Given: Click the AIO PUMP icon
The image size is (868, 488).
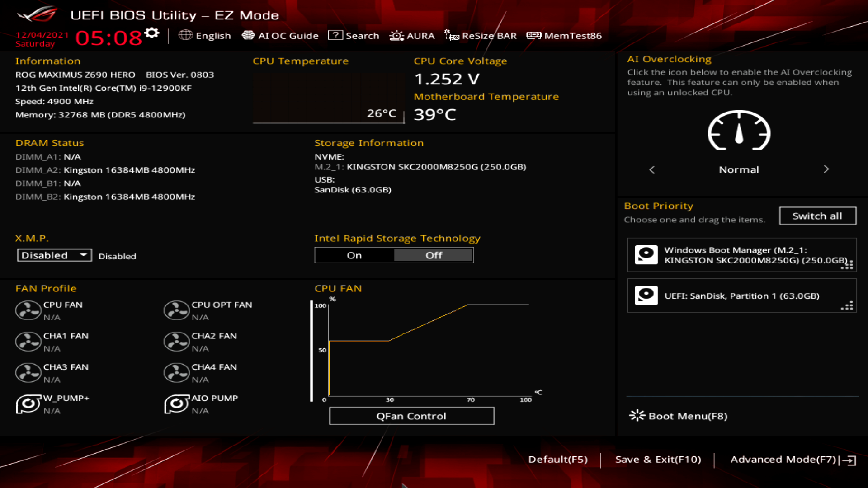Looking at the screenshot, I should pyautogui.click(x=176, y=404).
